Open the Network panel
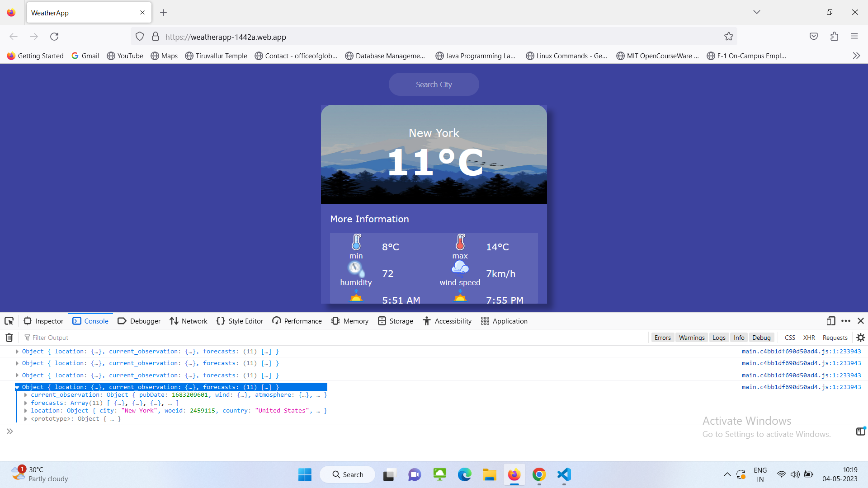 [188, 321]
